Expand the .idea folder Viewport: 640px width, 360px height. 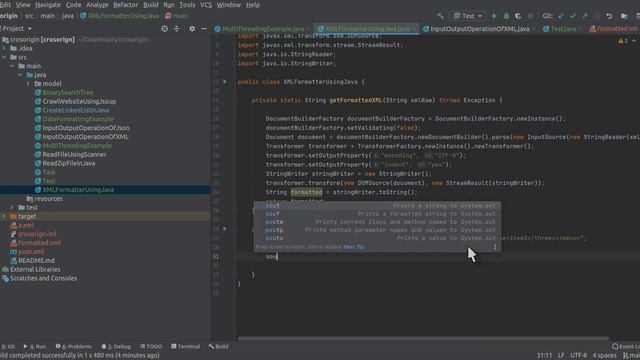(x=4, y=48)
